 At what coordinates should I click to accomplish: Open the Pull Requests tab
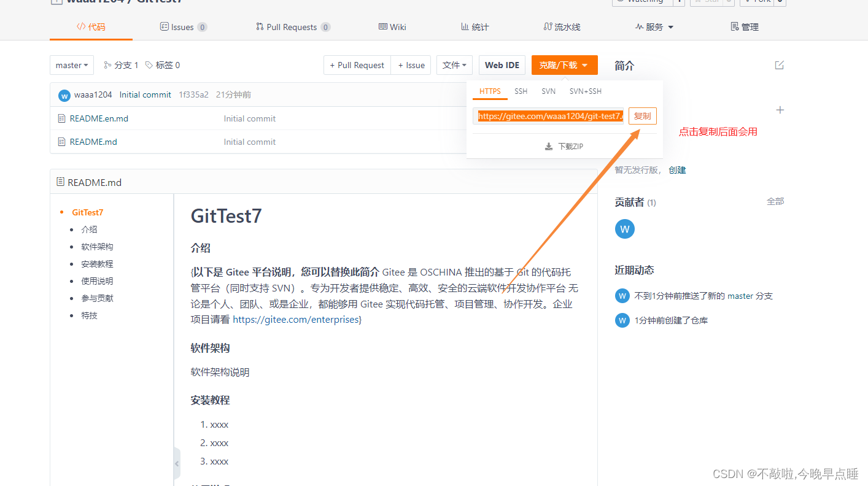[293, 27]
